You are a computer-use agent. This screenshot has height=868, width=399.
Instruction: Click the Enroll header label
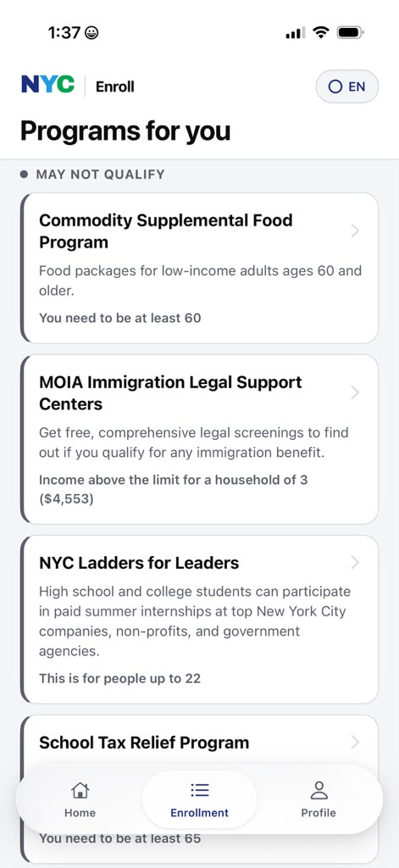[x=115, y=86]
